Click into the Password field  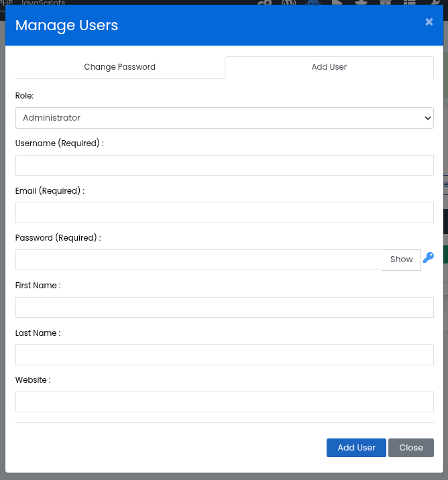(199, 259)
